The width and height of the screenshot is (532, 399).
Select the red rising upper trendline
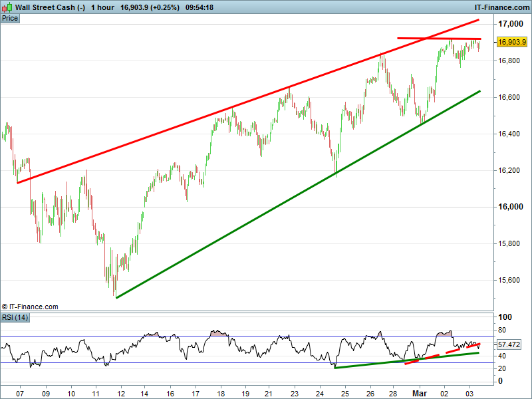click(248, 102)
